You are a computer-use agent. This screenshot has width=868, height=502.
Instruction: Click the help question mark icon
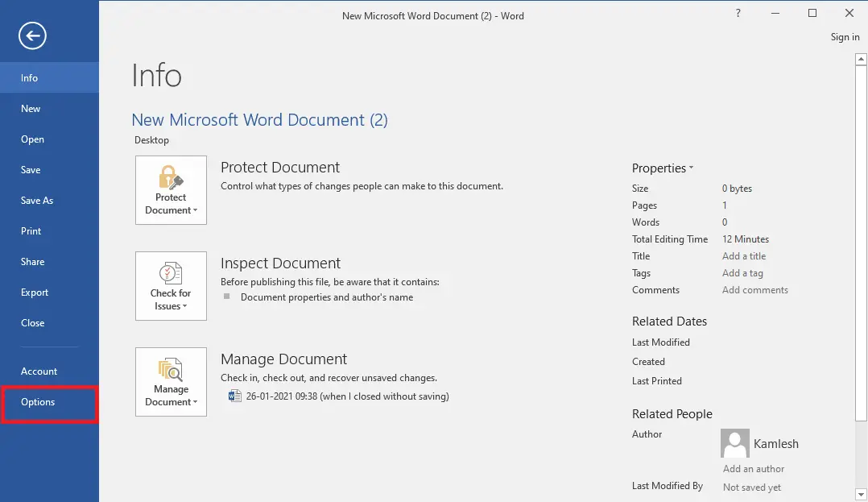[x=738, y=14]
